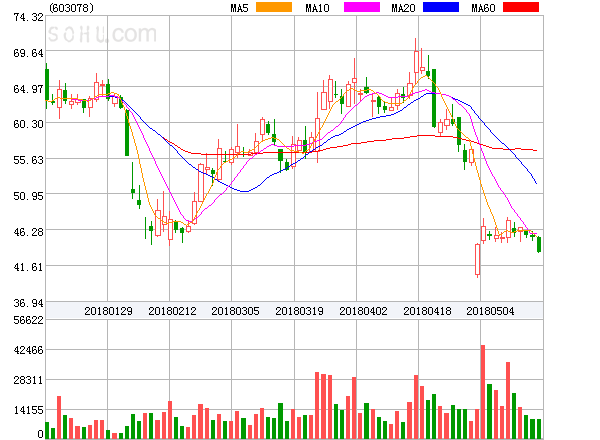The width and height of the screenshot is (600, 440).
Task: Click the 55.63 price axis label
Action: click(28, 160)
